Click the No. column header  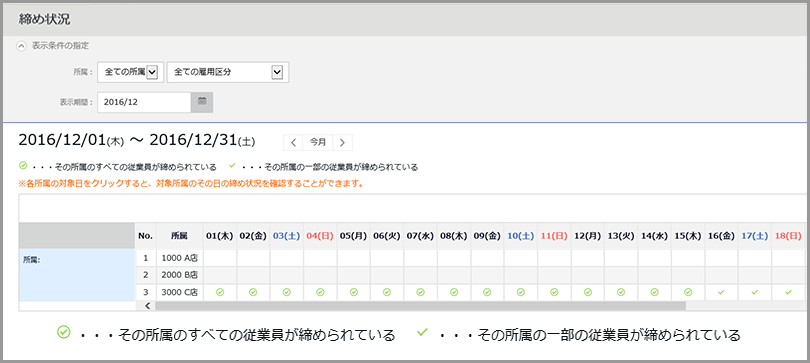145,236
